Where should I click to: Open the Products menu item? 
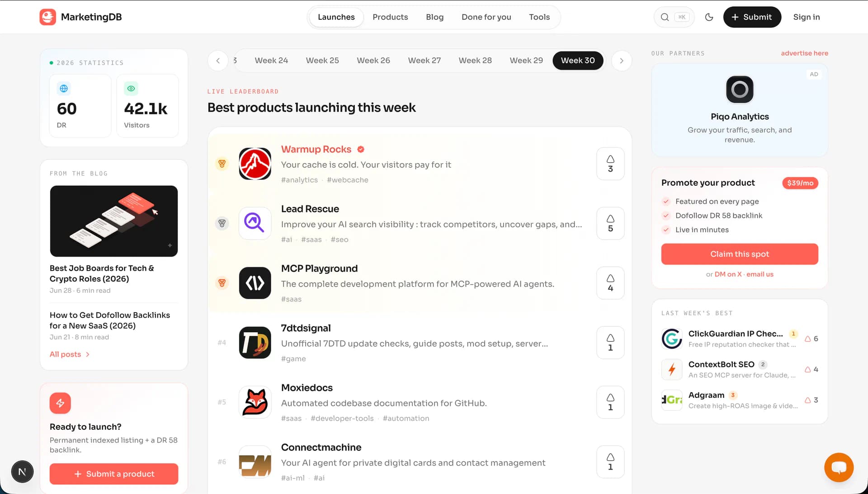click(390, 17)
